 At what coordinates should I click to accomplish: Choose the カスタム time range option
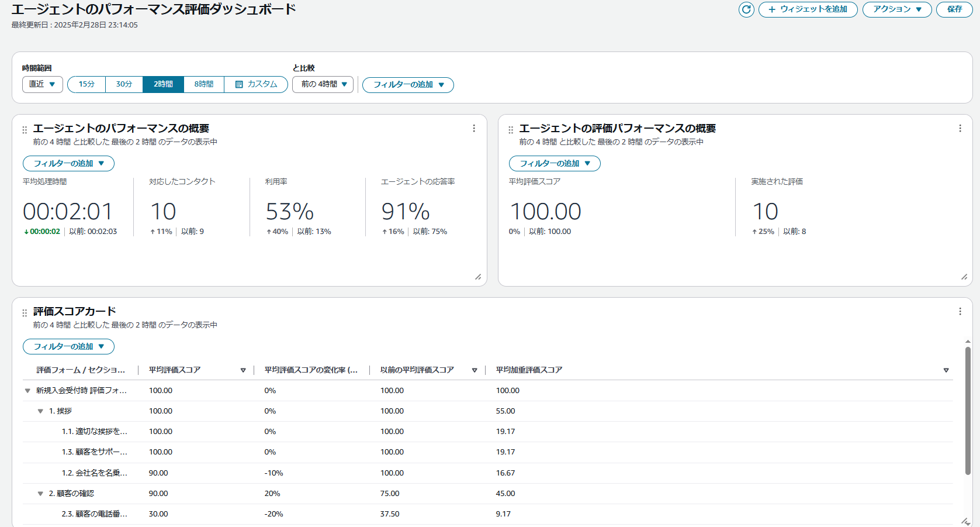(x=256, y=84)
